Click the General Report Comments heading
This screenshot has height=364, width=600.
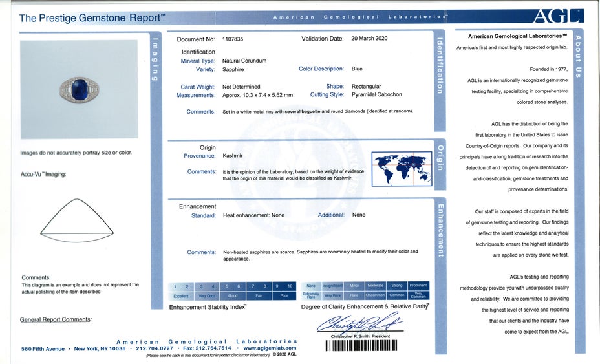56,319
